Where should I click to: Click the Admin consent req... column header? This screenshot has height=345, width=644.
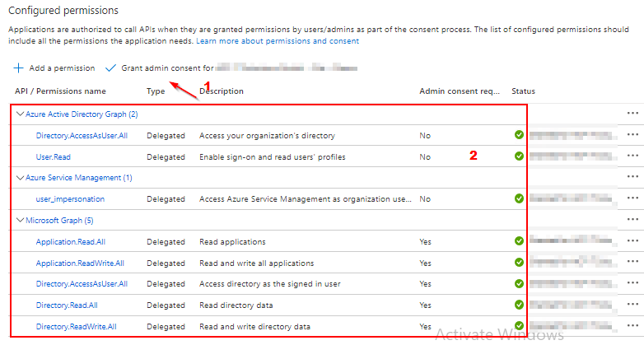point(460,91)
